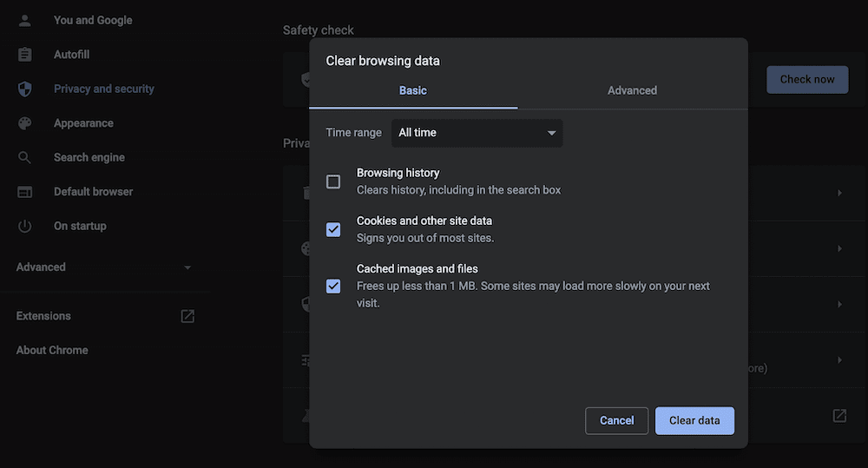The height and width of the screenshot is (468, 868).
Task: Tick the Browsing history checkbox
Action: click(x=333, y=181)
